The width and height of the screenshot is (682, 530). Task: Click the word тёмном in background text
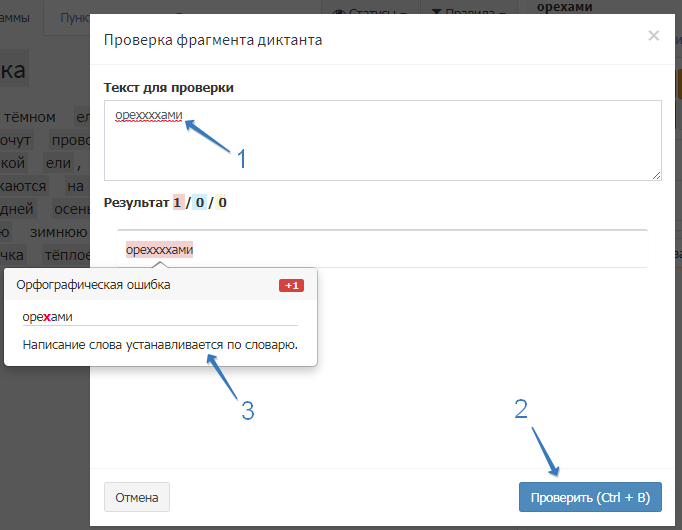[28, 118]
